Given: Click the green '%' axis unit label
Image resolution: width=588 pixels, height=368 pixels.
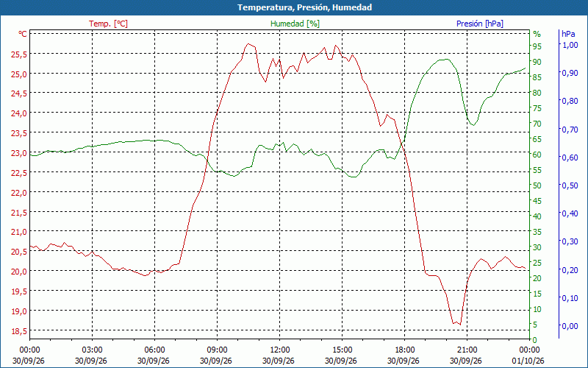Looking at the screenshot, I should tap(537, 34).
